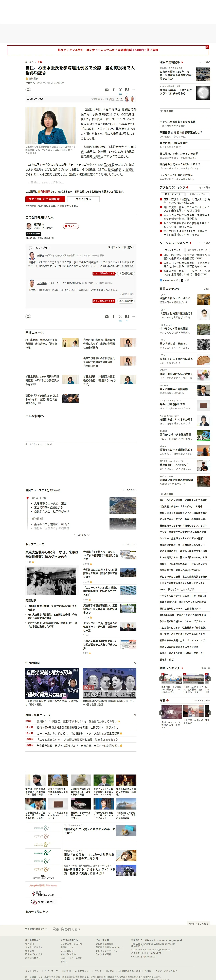
Task: Click Facebook share icon below the comment section
Action: tap(113, 317)
